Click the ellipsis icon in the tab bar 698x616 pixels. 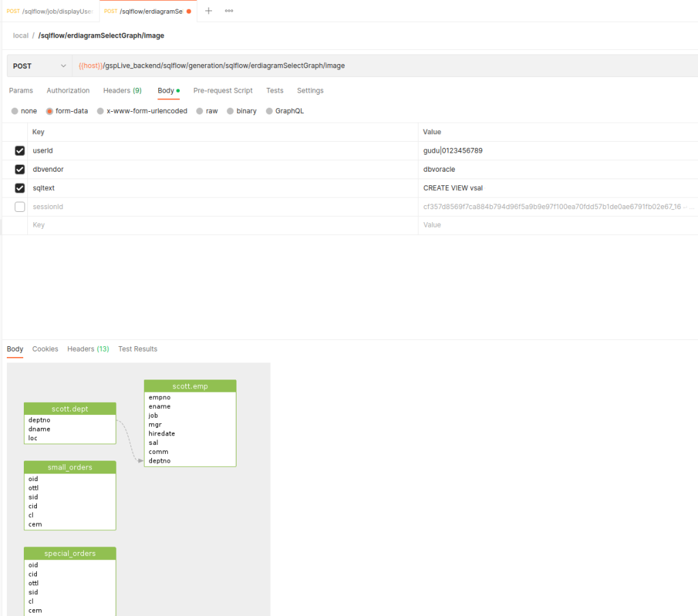coord(228,11)
